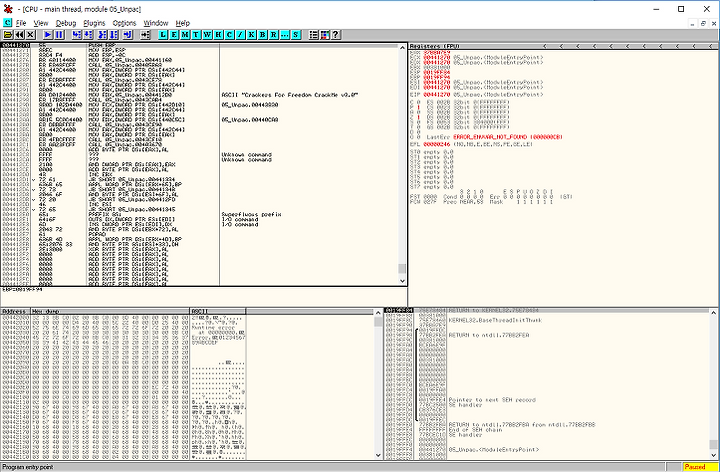Show Windows list via the W button

click(x=207, y=34)
